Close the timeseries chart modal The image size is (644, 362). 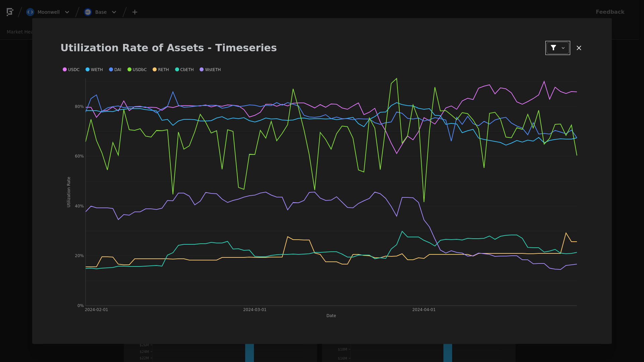(x=579, y=48)
